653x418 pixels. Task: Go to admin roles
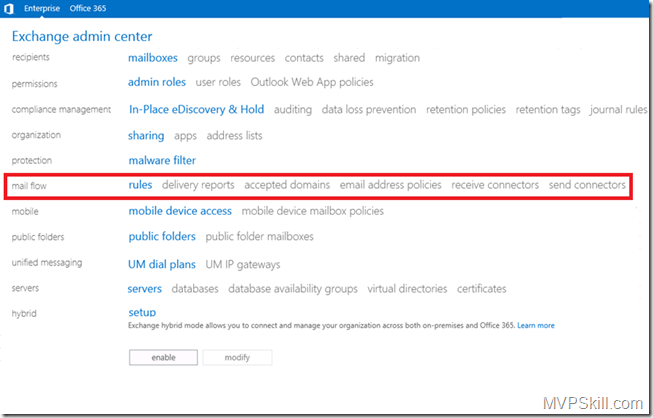pos(157,83)
